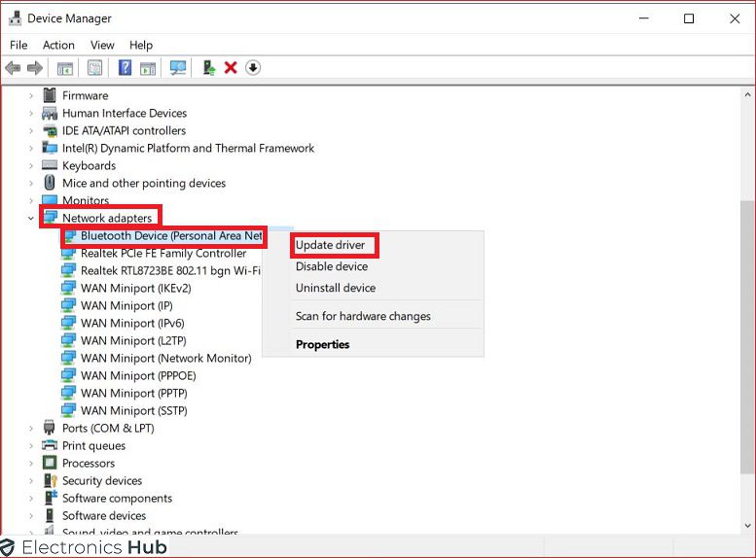Select Disable device in context menu

coord(332,266)
